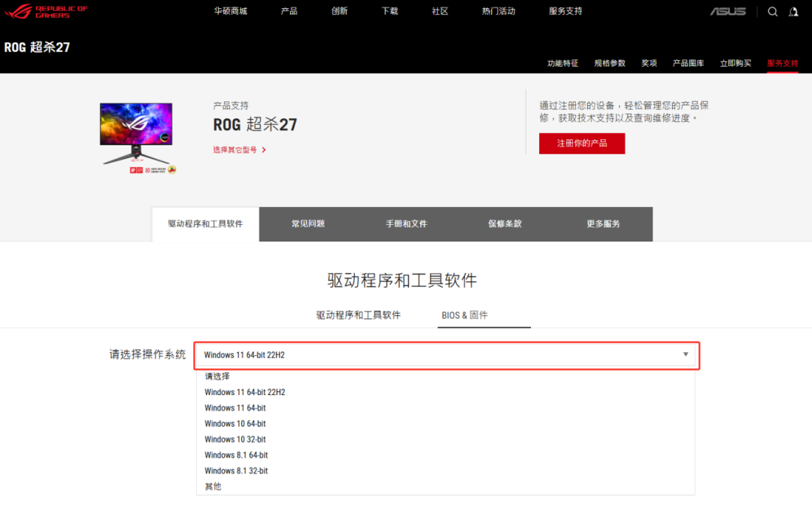The image size is (812, 523).
Task: Click the ASUS logo in the top bar
Action: (727, 11)
